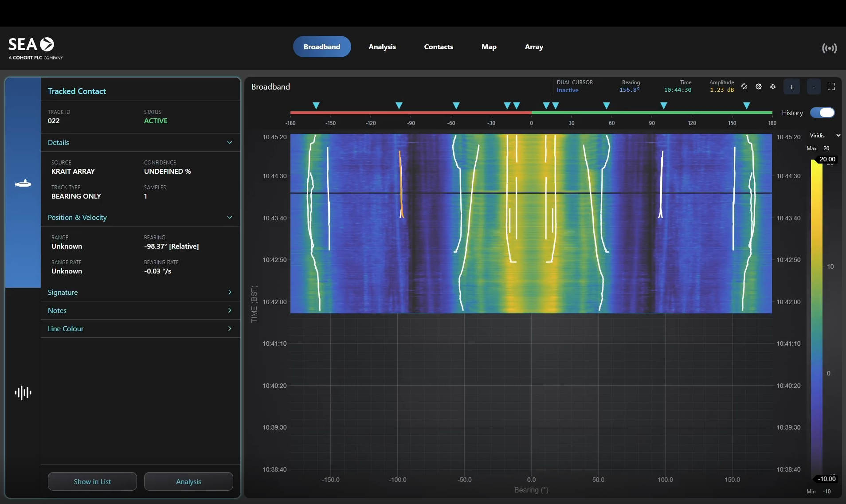Image resolution: width=846 pixels, height=504 pixels.
Task: Toggle the History switch on the Broadband display
Action: [x=823, y=113]
